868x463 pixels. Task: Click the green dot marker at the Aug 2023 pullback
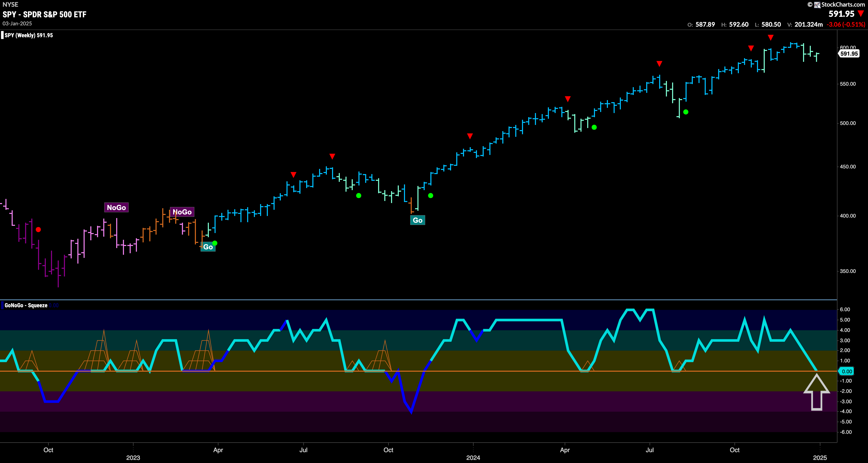tap(358, 196)
